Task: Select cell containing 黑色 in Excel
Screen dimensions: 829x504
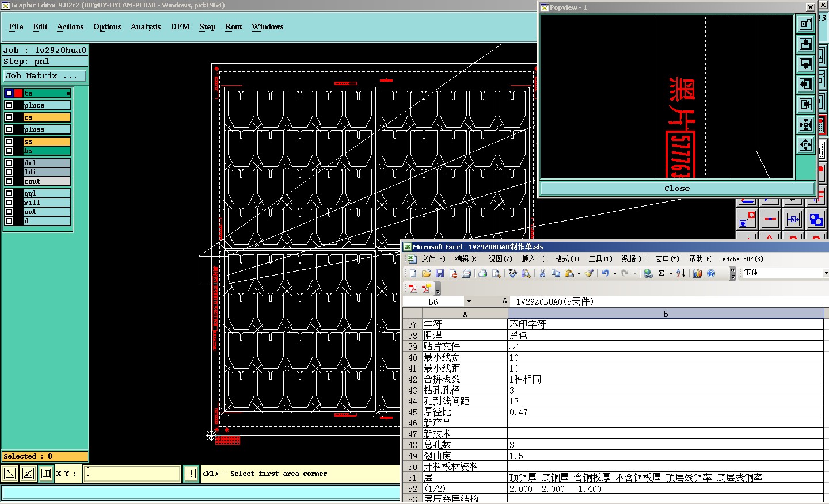Action: click(x=666, y=335)
